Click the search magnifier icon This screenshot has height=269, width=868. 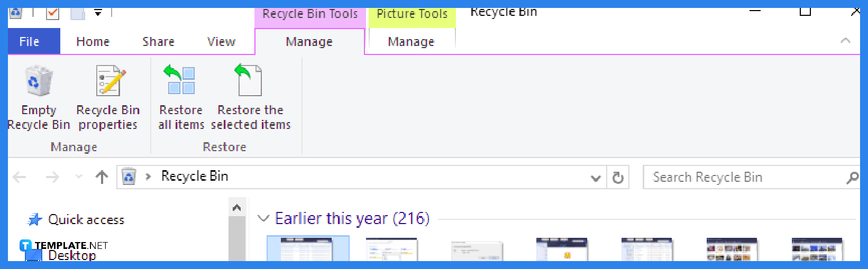[x=852, y=178]
